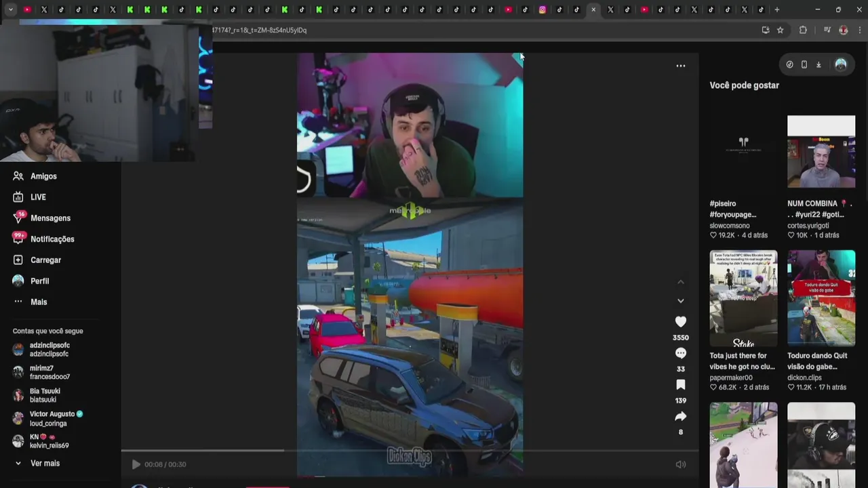
Task: Expand followed accounts with Ver mais
Action: click(x=37, y=464)
